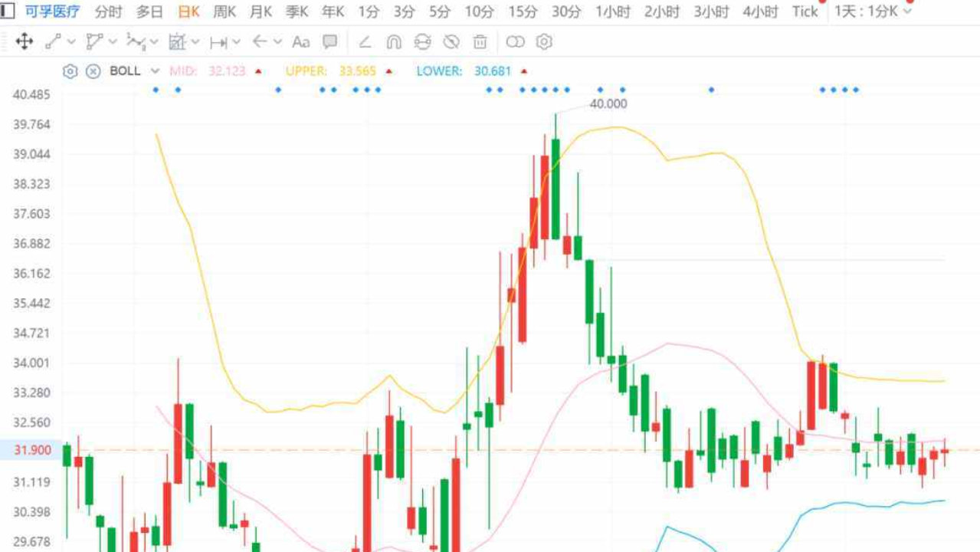Switch to the 15分 interval
The height and width of the screenshot is (552, 980).
(523, 11)
